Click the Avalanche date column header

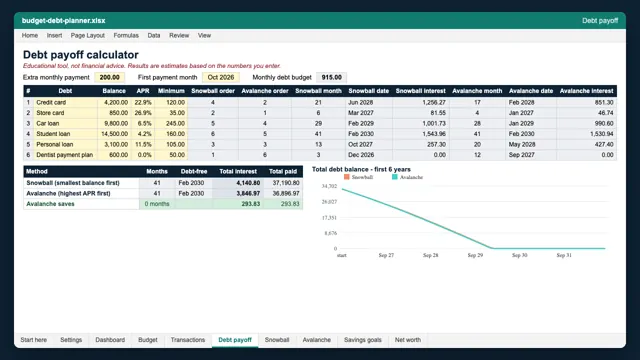(x=531, y=91)
